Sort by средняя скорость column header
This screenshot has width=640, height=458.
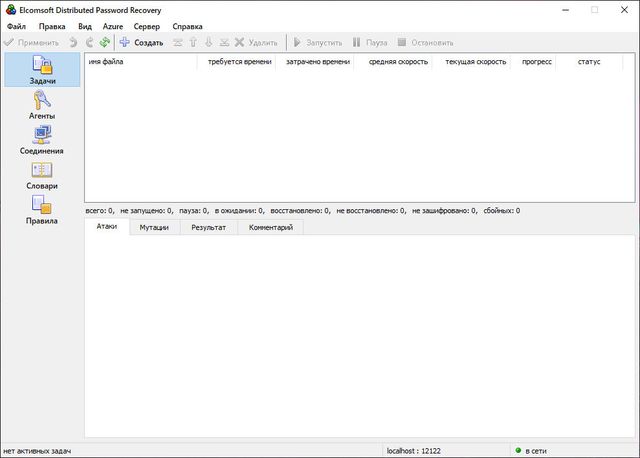click(x=393, y=62)
